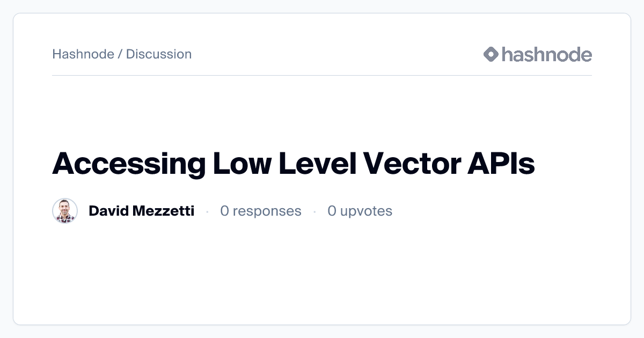Click the Hashnode diamond logo icon
The width and height of the screenshot is (644, 338).
491,54
